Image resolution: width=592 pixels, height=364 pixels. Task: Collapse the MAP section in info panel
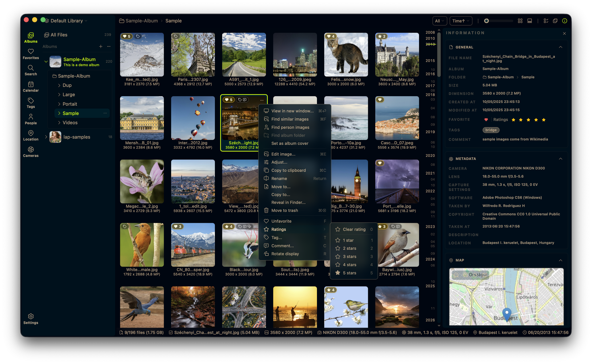coord(561,260)
